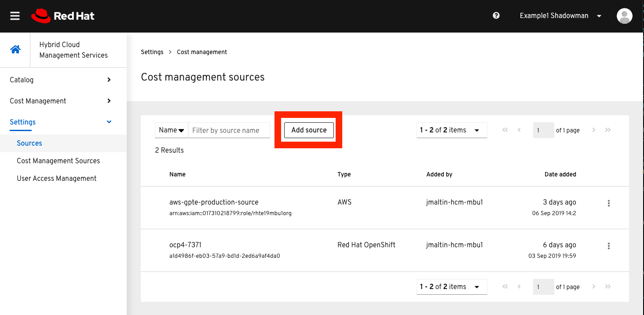Open top '1 - 2 of 2 items' dropdown

(x=452, y=130)
